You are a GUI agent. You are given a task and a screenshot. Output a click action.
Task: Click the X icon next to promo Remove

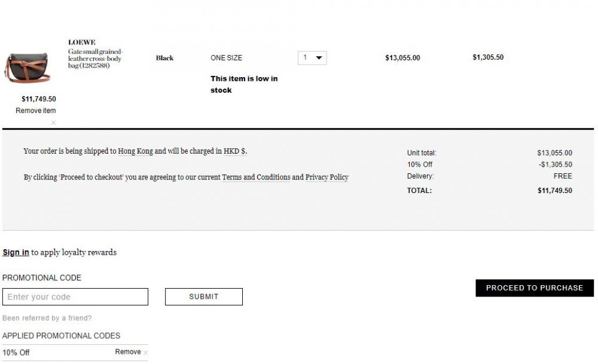pyautogui.click(x=146, y=353)
